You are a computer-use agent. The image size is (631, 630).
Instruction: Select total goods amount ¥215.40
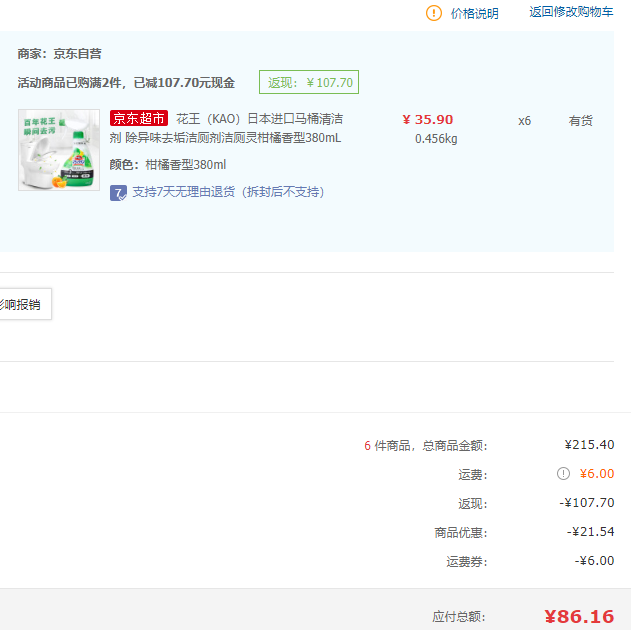tap(589, 445)
